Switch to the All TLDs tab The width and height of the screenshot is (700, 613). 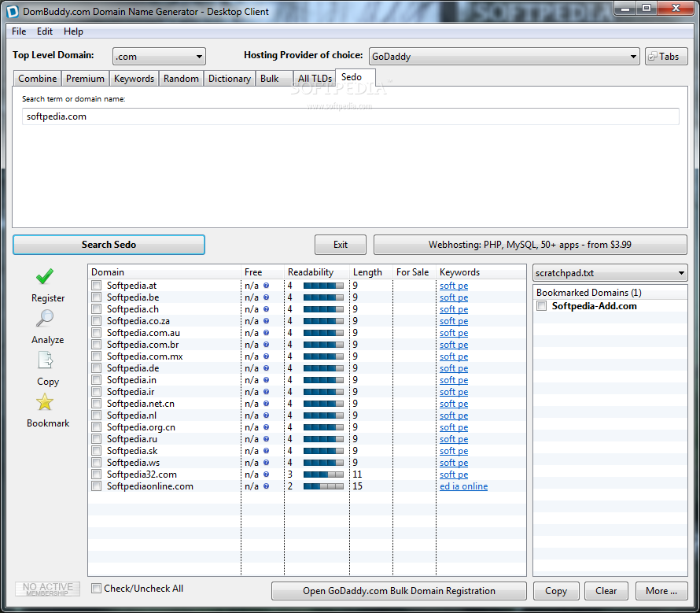pyautogui.click(x=315, y=78)
